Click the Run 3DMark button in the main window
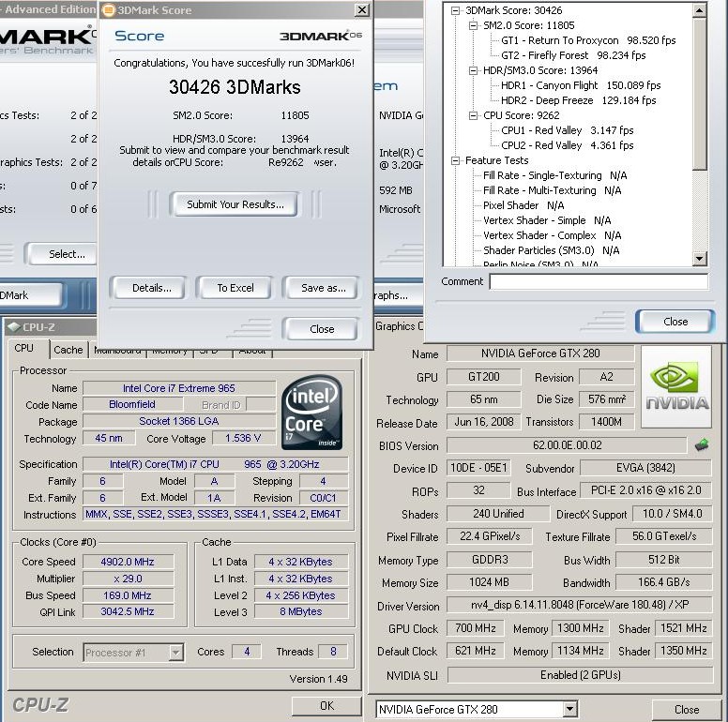The image size is (728, 722). coord(31,295)
